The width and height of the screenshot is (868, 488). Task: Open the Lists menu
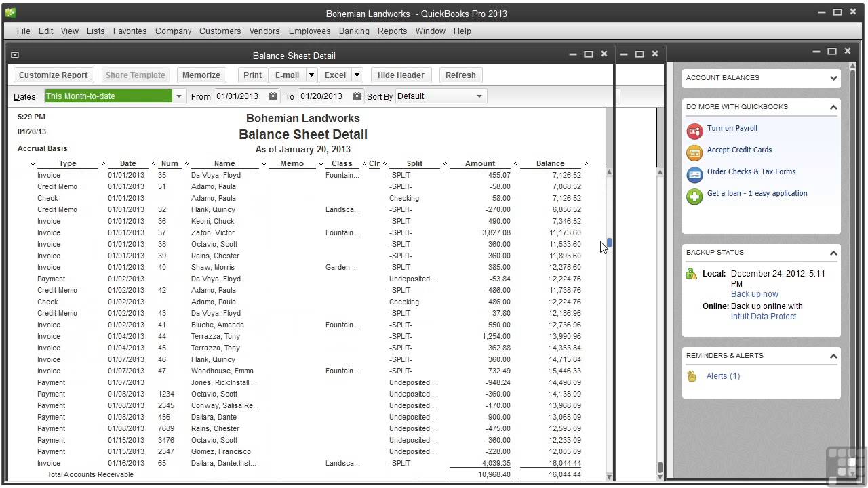(96, 31)
